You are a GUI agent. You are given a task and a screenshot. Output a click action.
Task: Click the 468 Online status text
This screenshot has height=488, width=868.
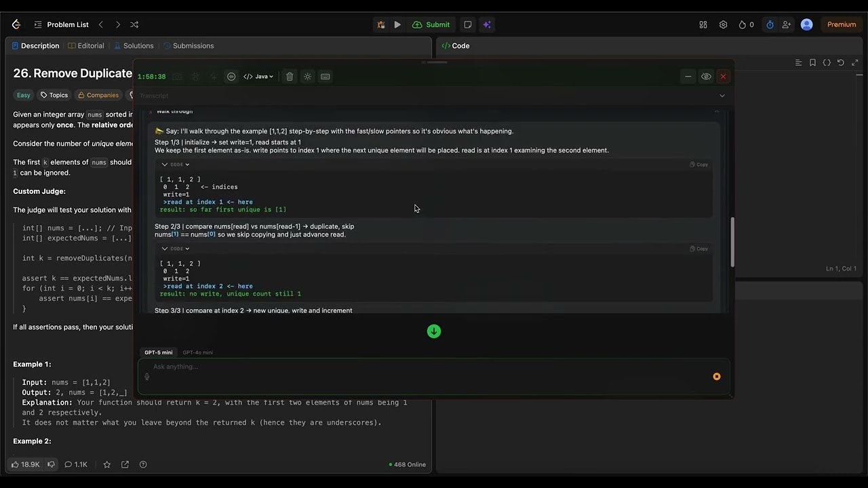[x=408, y=464]
